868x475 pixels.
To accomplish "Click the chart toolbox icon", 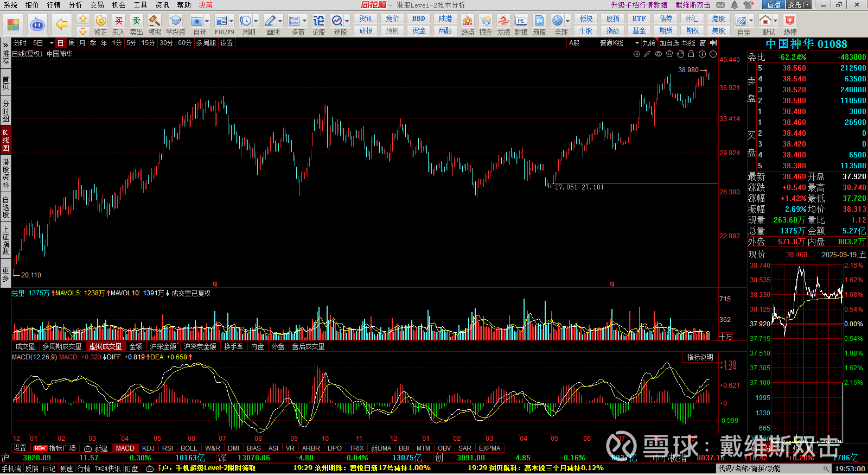I will 669,54.
